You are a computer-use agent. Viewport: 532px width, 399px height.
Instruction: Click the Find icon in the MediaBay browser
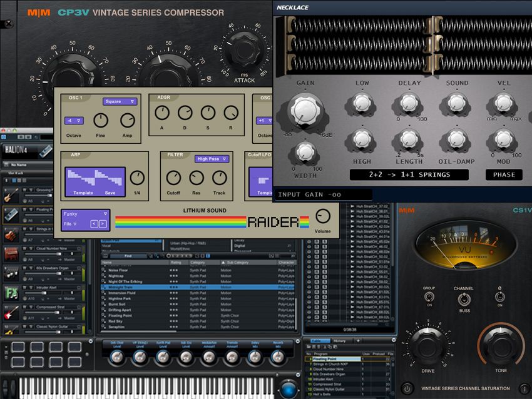128,256
